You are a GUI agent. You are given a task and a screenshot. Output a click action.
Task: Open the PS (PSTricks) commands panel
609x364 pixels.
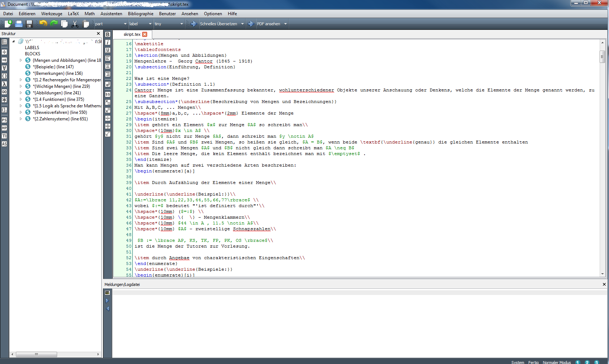4,120
